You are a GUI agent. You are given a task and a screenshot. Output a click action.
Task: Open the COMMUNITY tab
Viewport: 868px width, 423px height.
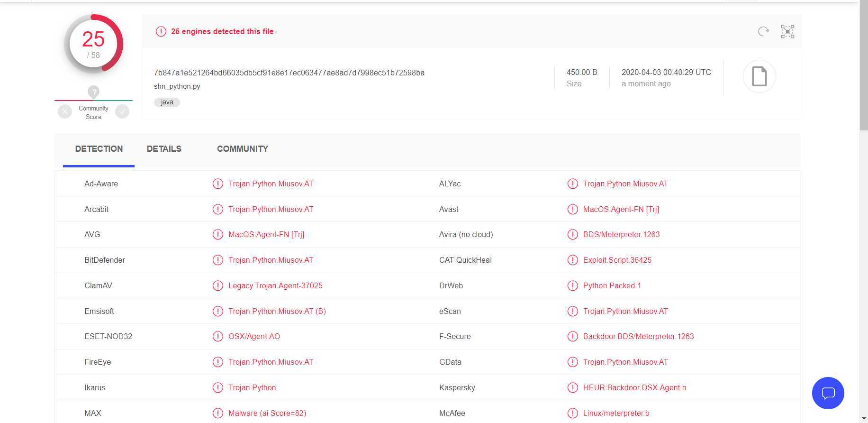pos(243,149)
